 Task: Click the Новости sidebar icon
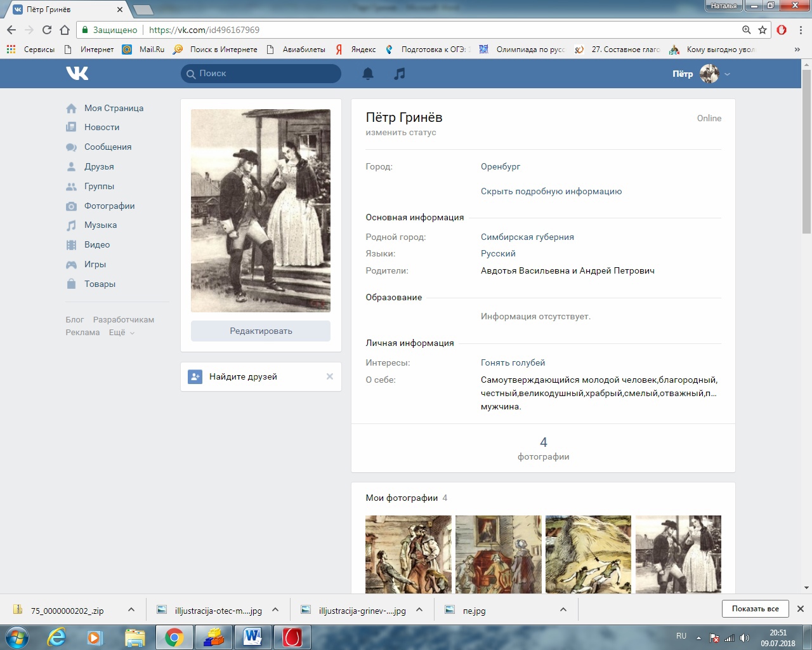71,128
